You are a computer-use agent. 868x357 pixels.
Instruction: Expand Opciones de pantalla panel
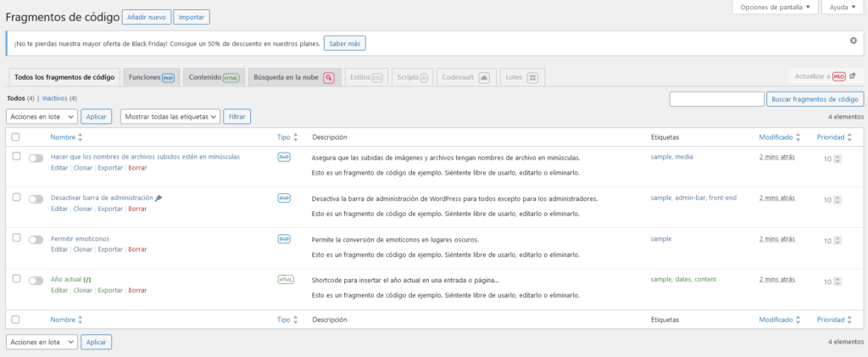[775, 7]
